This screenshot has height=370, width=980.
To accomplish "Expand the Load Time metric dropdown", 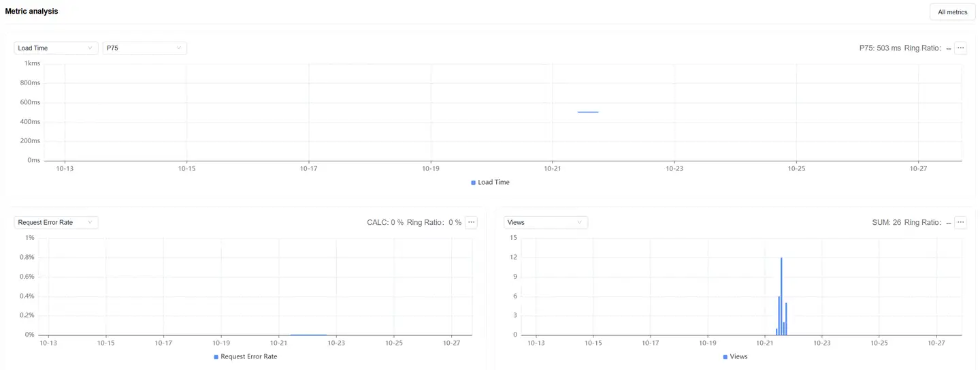I will 56,48.
